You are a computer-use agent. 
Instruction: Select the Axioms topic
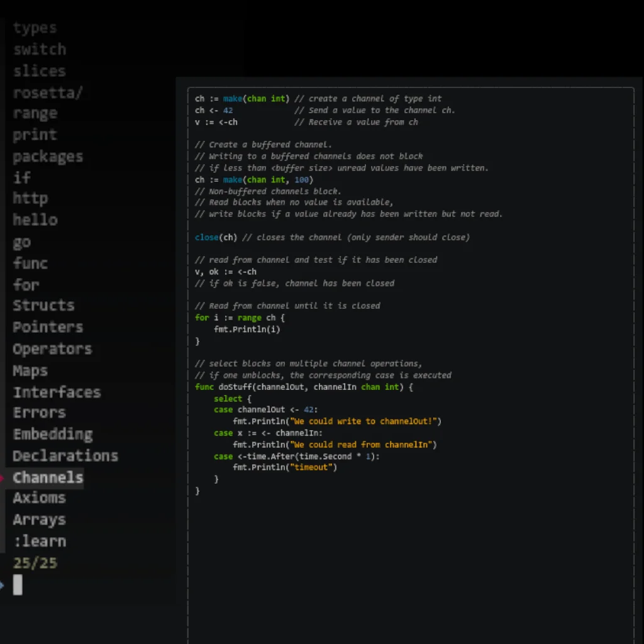40,497
